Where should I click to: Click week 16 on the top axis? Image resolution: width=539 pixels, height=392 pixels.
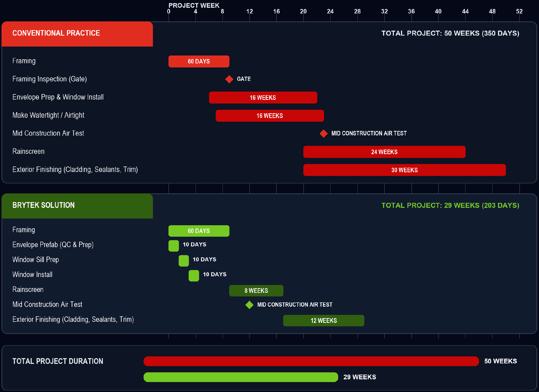coord(276,11)
